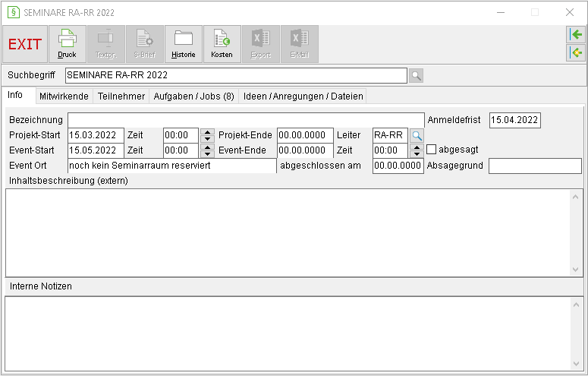
Task: Open the Aufgaben / Jobs (8) tab
Action: click(x=194, y=96)
